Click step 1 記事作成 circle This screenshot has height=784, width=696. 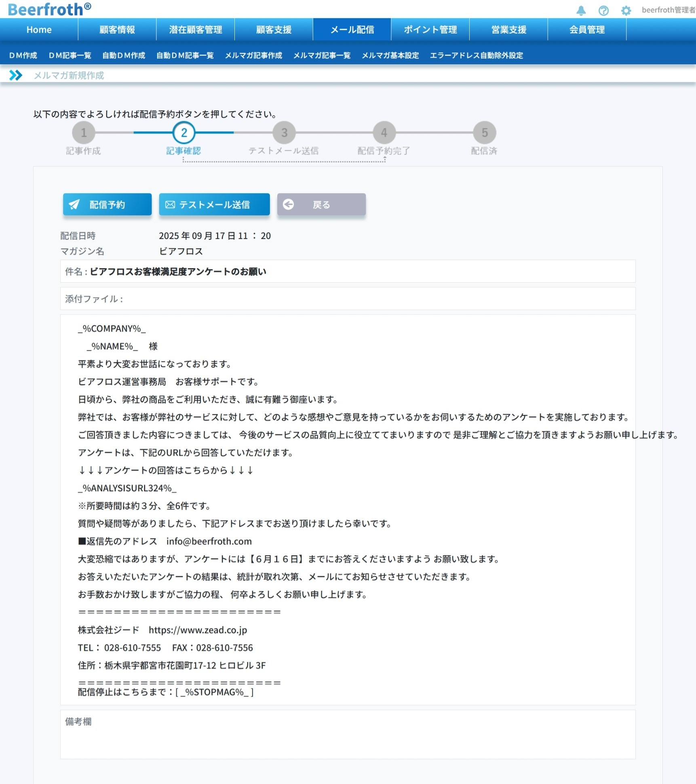point(84,133)
